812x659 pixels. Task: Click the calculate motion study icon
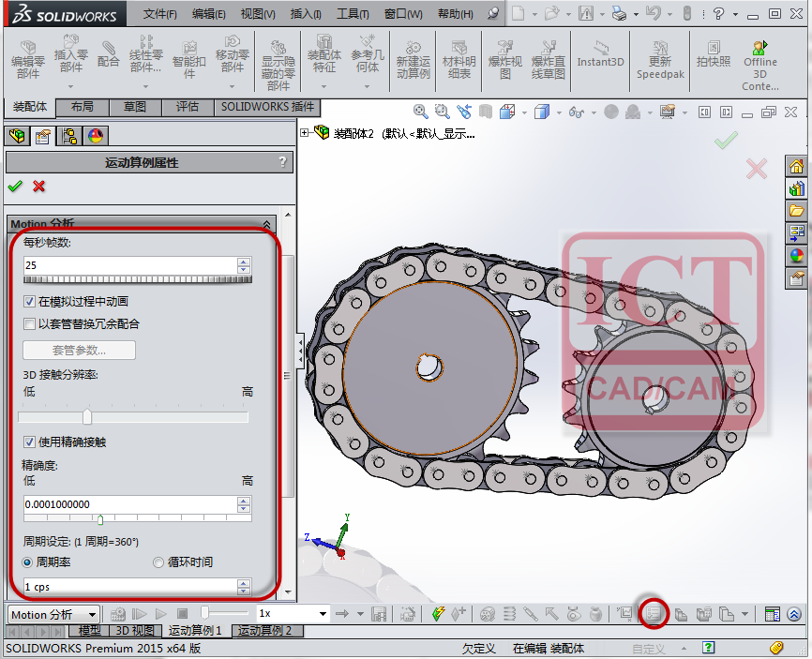click(118, 615)
